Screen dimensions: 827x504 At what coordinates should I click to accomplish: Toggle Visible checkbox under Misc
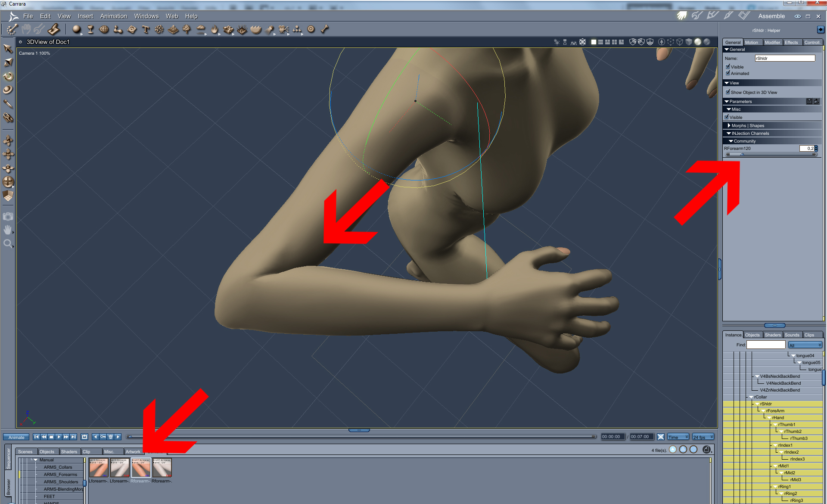click(727, 117)
